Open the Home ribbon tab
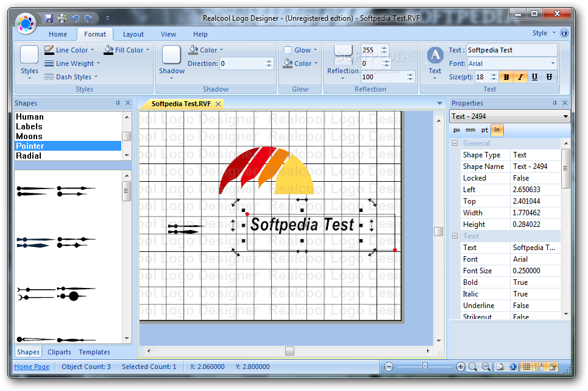Viewport: 588px width, 391px height. 58,34
